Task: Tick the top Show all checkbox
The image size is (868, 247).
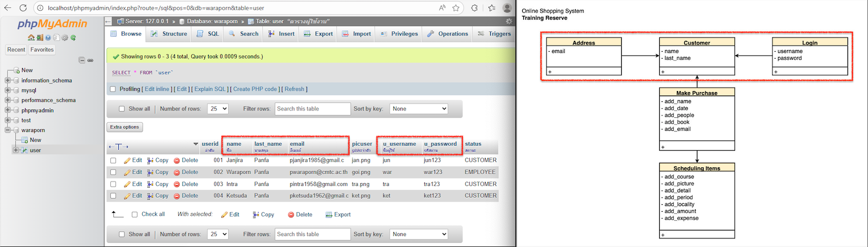Action: click(x=122, y=109)
